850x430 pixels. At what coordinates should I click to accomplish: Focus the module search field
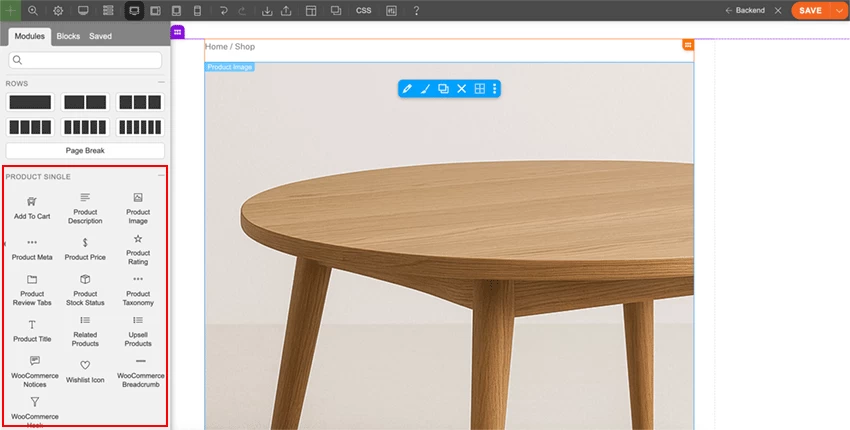(x=85, y=60)
